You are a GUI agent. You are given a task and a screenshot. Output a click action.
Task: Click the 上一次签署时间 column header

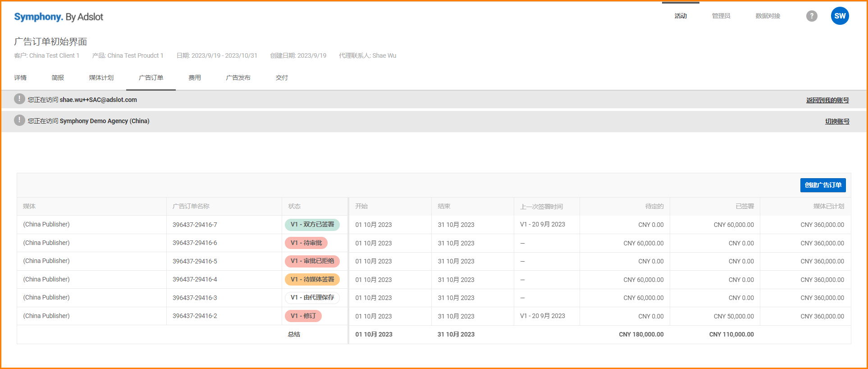[x=541, y=207]
